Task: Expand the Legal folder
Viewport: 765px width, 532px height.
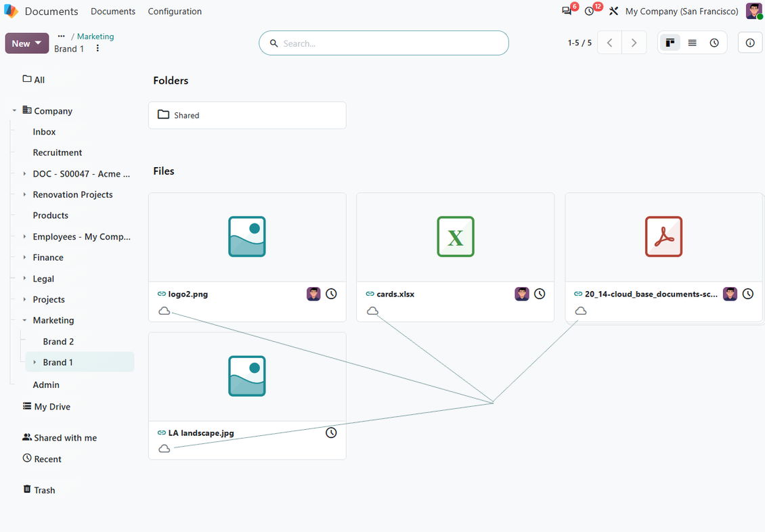Action: pyautogui.click(x=24, y=278)
